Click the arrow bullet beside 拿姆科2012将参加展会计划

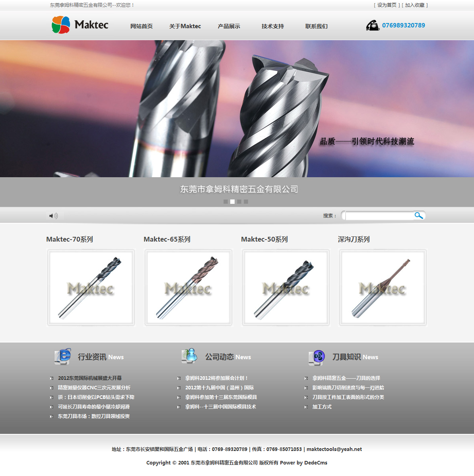tap(179, 378)
